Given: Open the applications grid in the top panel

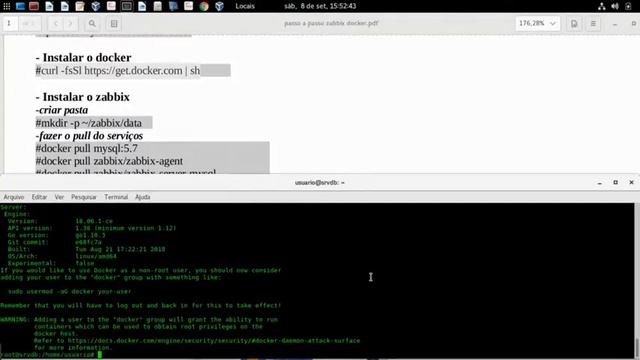Looking at the screenshot, I should pos(7,6).
